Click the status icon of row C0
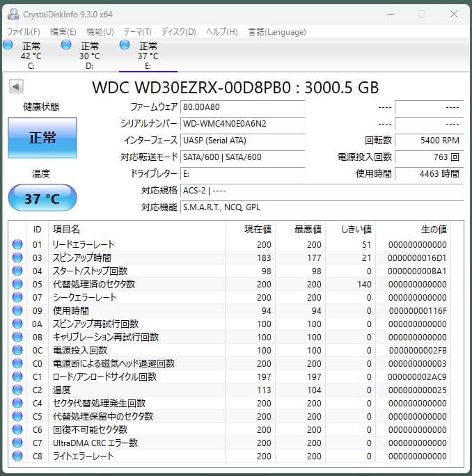This screenshot has height=476, width=472. point(17,363)
